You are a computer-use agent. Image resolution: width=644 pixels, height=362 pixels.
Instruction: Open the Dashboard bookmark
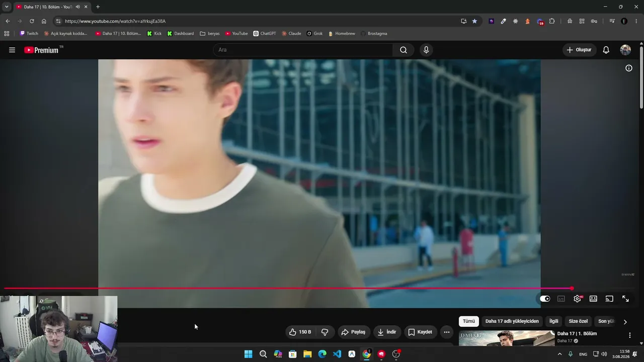tap(181, 34)
